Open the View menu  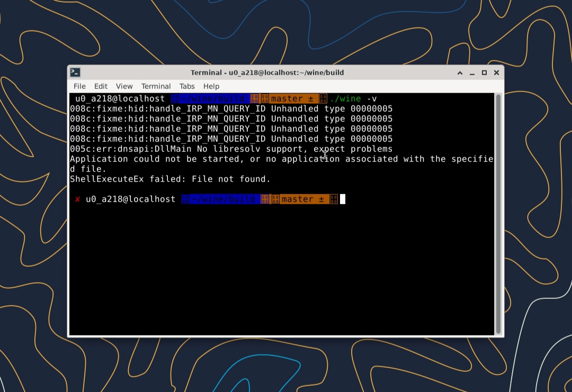(124, 86)
